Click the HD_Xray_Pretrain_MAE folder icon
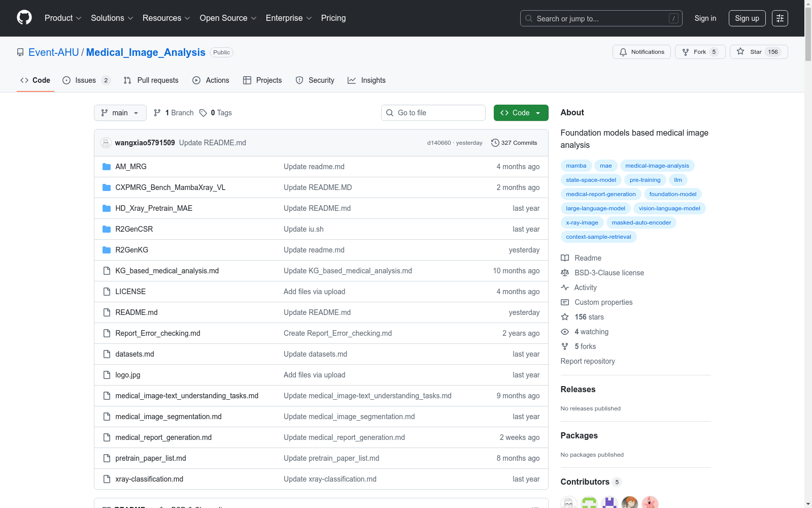This screenshot has height=508, width=812. pos(107,208)
